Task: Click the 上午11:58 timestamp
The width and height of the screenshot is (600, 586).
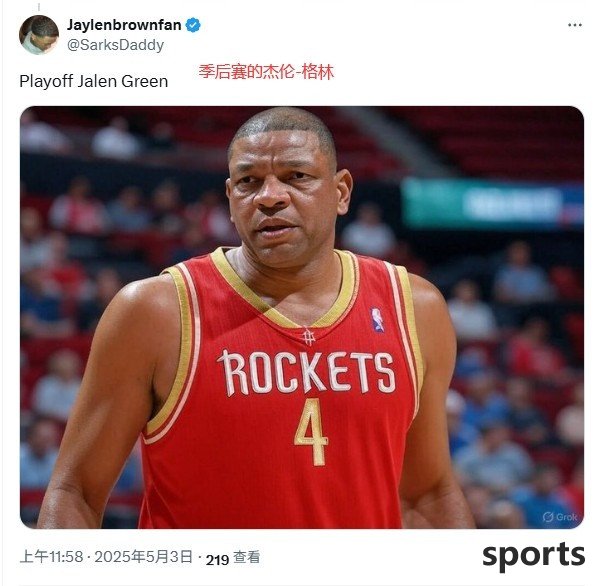Action: coord(51,557)
